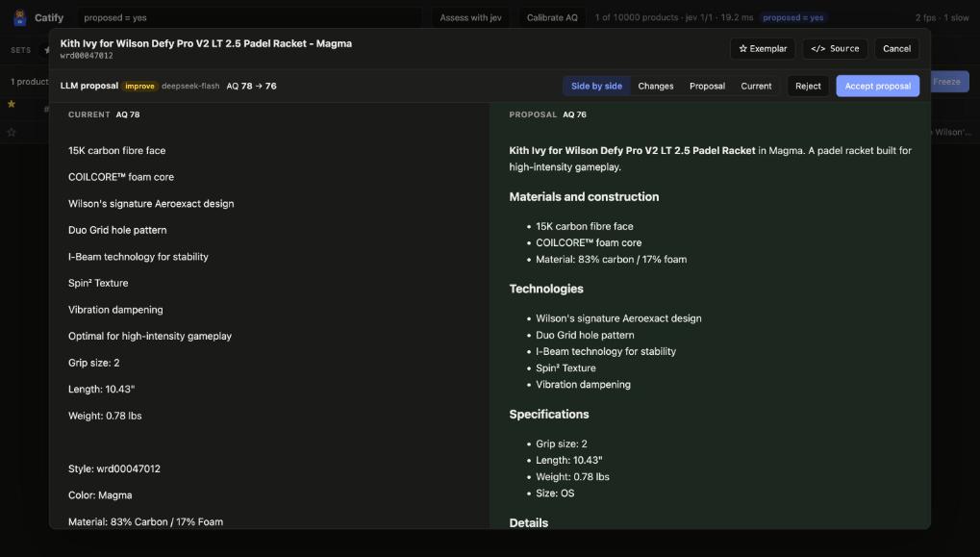Reject the LLM proposal
The width and height of the screenshot is (980, 557).
click(808, 87)
